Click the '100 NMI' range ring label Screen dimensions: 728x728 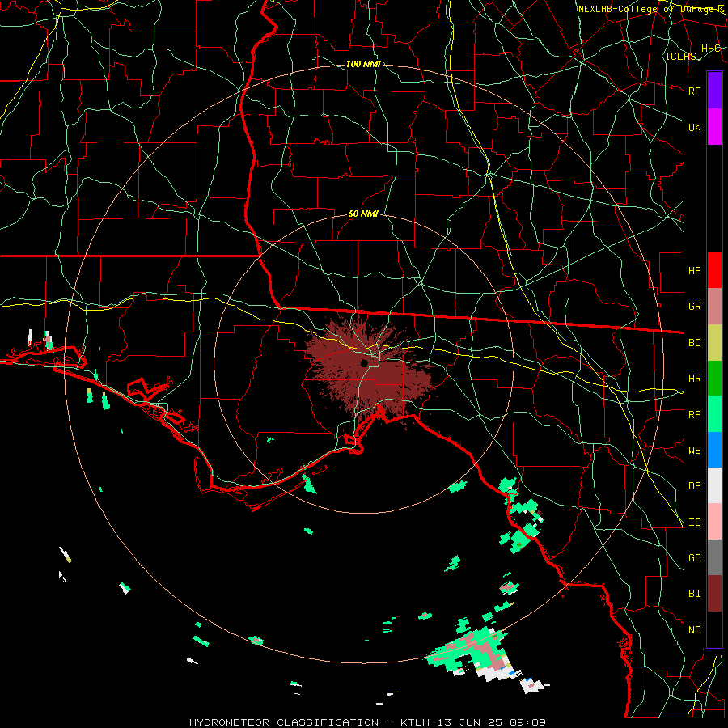click(363, 64)
